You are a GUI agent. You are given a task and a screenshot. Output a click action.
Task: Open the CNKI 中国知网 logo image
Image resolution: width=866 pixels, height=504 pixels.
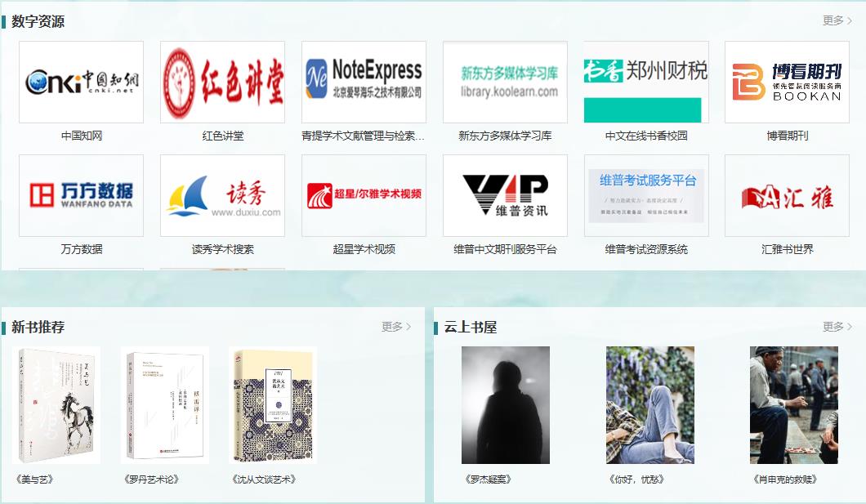coord(81,82)
